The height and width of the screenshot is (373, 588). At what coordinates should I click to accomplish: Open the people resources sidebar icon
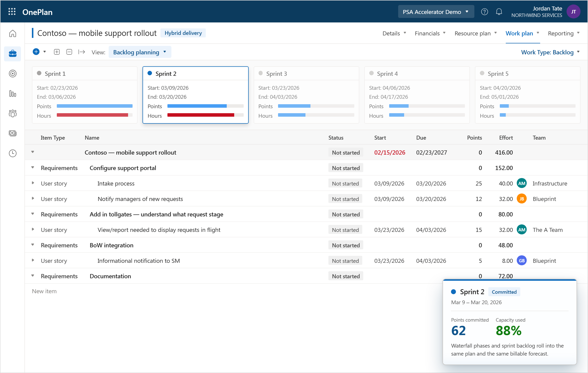click(x=12, y=113)
